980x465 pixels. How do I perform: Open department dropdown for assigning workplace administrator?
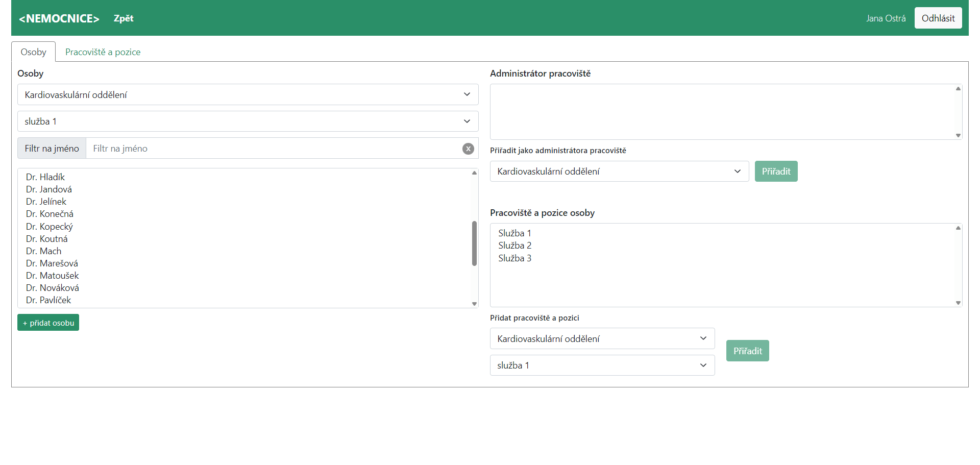click(x=619, y=171)
